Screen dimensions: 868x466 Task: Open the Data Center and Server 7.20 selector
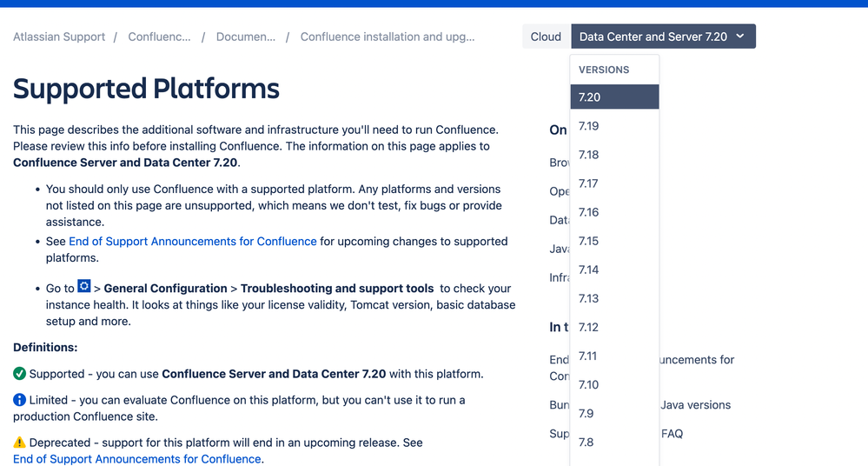(663, 37)
